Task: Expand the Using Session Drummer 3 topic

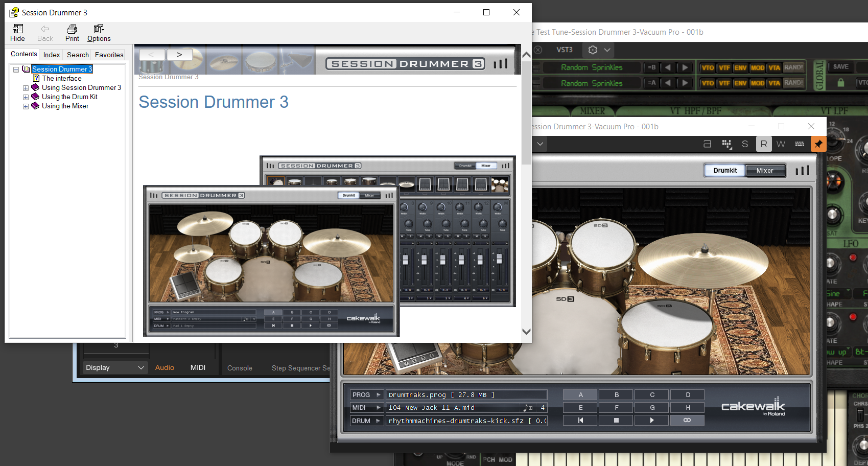Action: pyautogui.click(x=26, y=88)
